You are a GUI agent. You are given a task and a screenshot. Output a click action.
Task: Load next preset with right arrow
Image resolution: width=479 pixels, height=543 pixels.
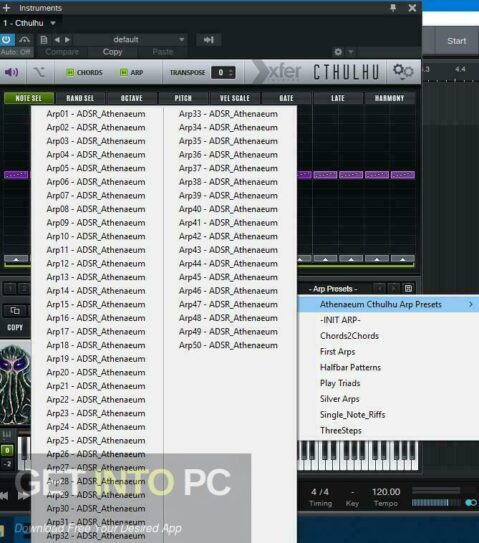point(68,40)
